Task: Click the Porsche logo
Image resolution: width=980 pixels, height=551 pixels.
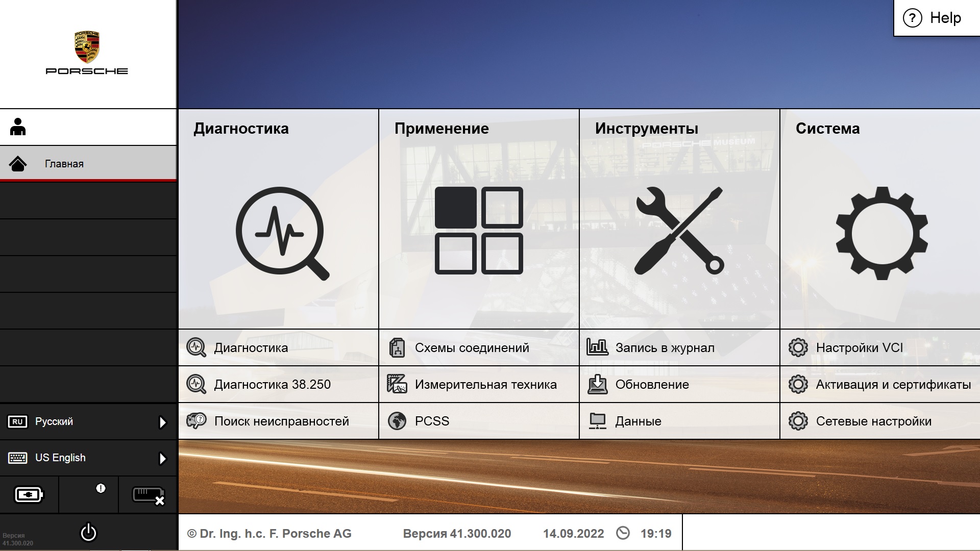Action: tap(87, 53)
